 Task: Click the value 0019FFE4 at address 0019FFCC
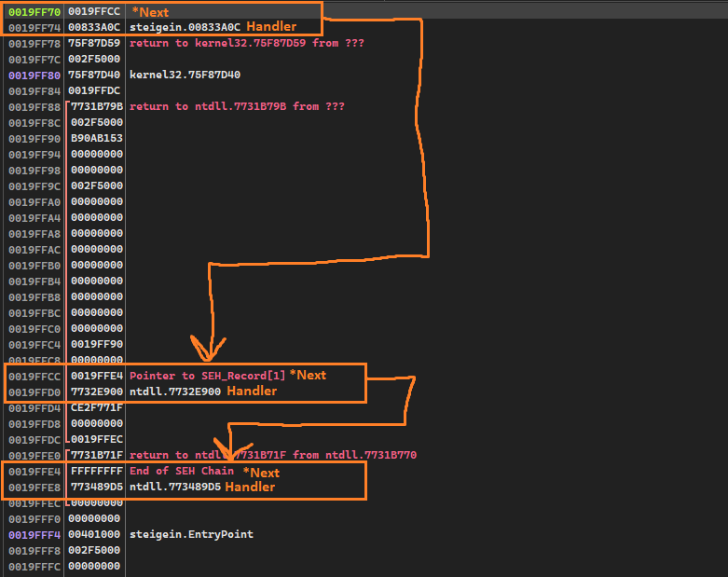pyautogui.click(x=96, y=376)
